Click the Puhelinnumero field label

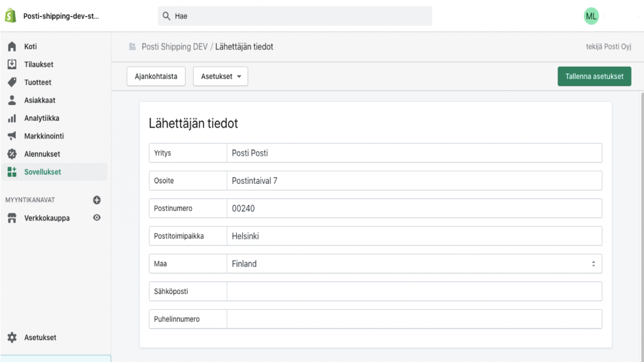point(177,319)
